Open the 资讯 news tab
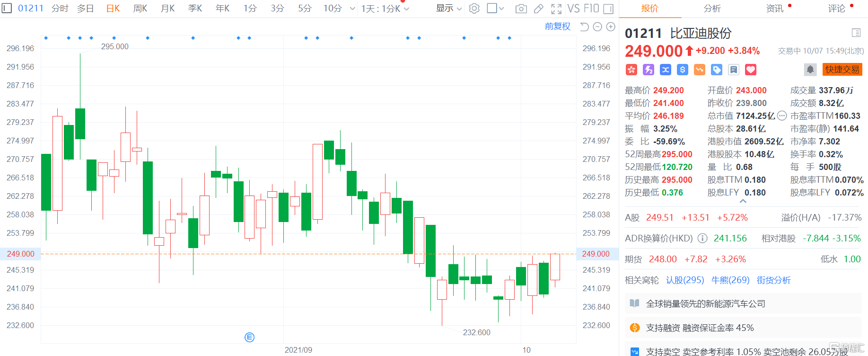Viewport: 868px width, 356px height. pyautogui.click(x=774, y=9)
